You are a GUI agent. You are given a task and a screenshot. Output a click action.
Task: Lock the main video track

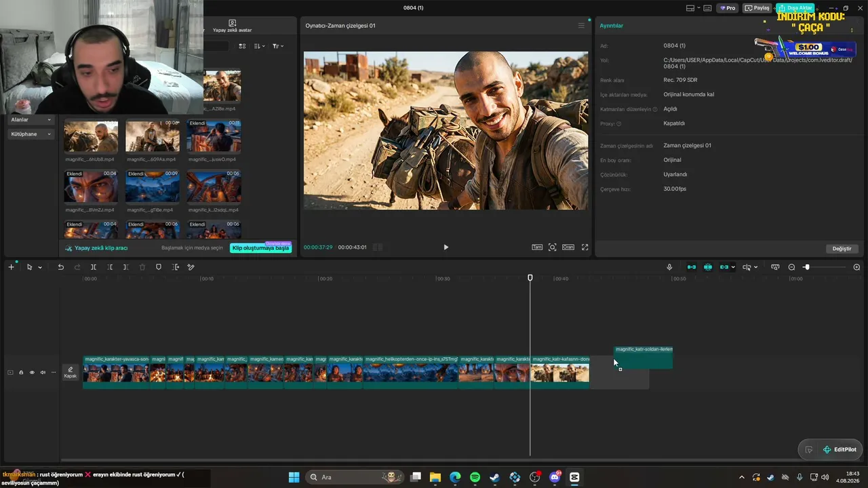pos(21,372)
